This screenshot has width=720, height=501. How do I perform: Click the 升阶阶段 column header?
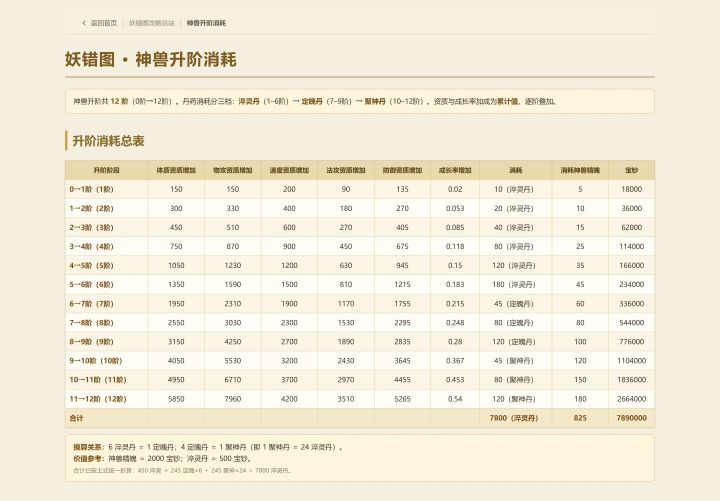click(107, 170)
